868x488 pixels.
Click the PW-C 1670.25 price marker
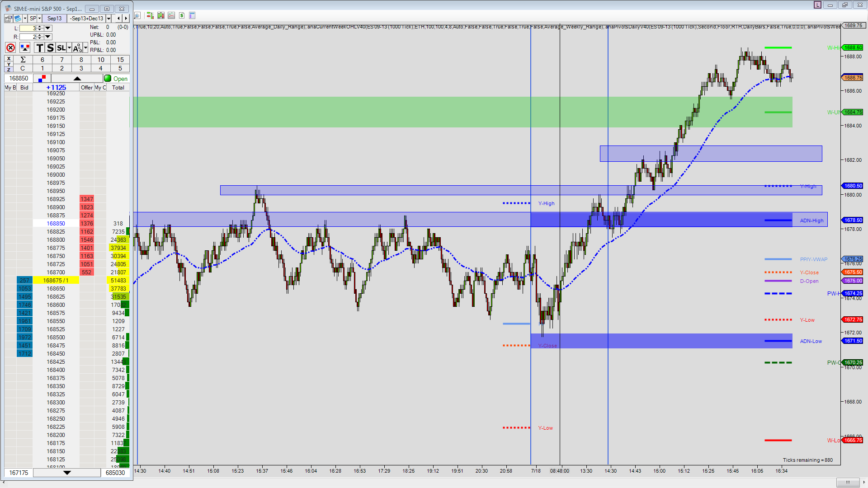coord(853,362)
